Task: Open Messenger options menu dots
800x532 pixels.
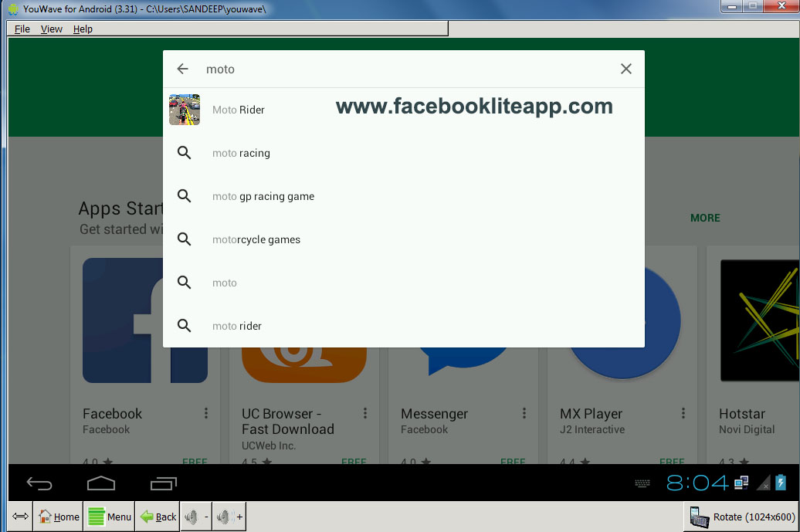Action: point(524,413)
